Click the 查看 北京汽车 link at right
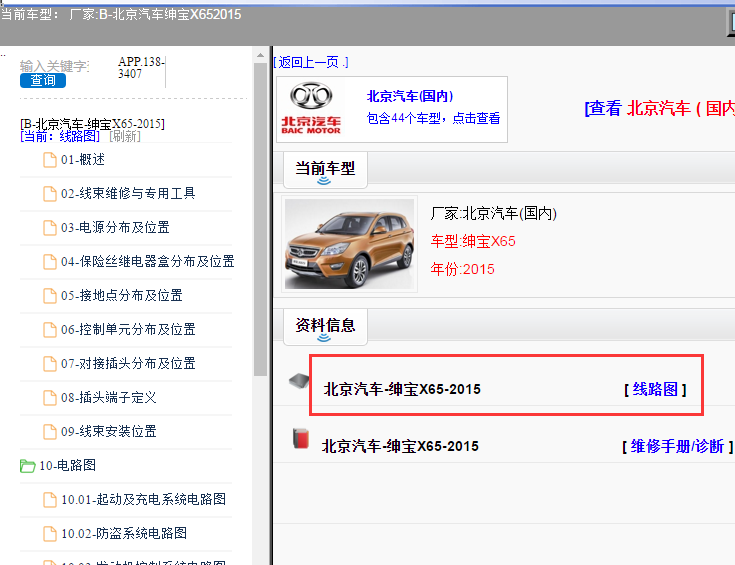 659,109
